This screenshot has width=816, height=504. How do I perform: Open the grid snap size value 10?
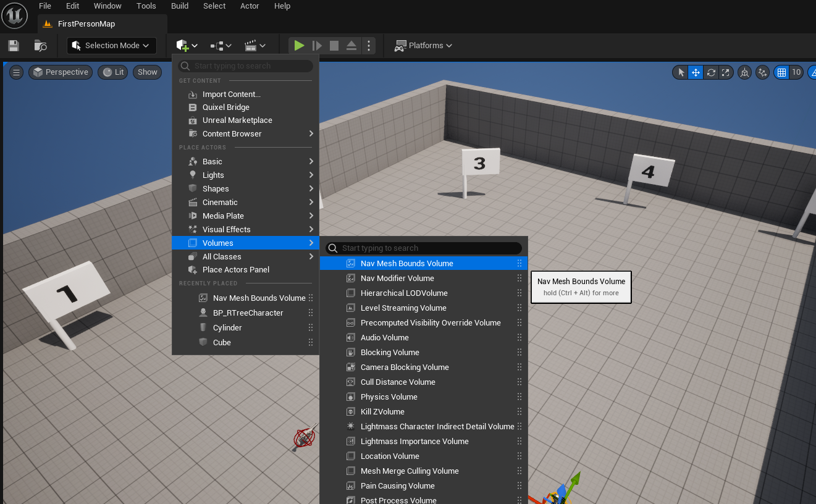(x=796, y=72)
